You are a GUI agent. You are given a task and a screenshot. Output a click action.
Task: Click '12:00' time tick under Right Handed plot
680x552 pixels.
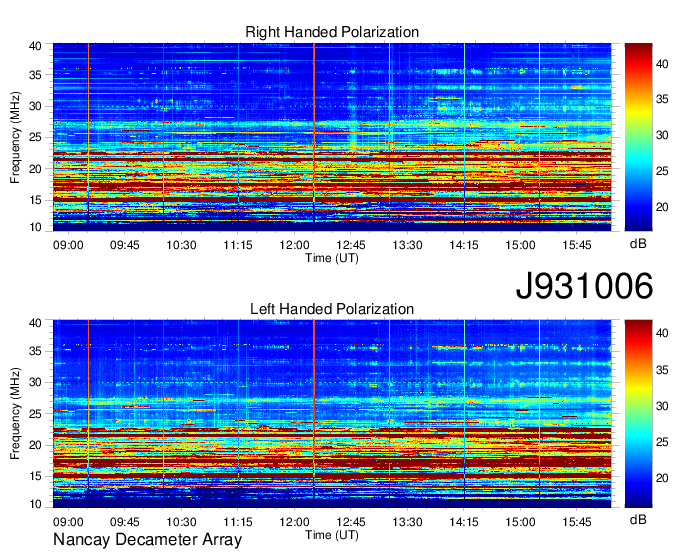click(294, 245)
